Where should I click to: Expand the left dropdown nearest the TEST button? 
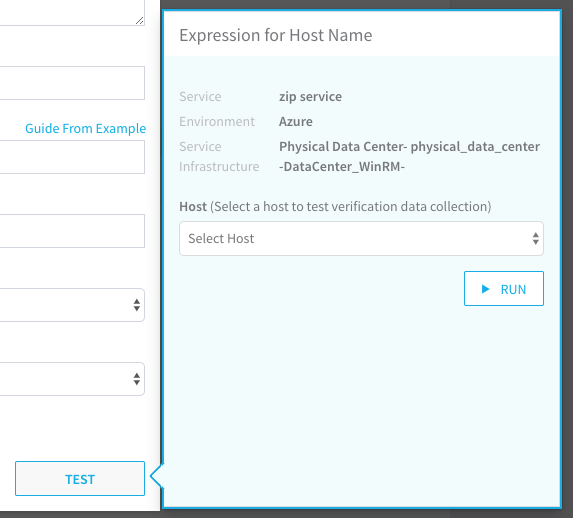pos(72,379)
